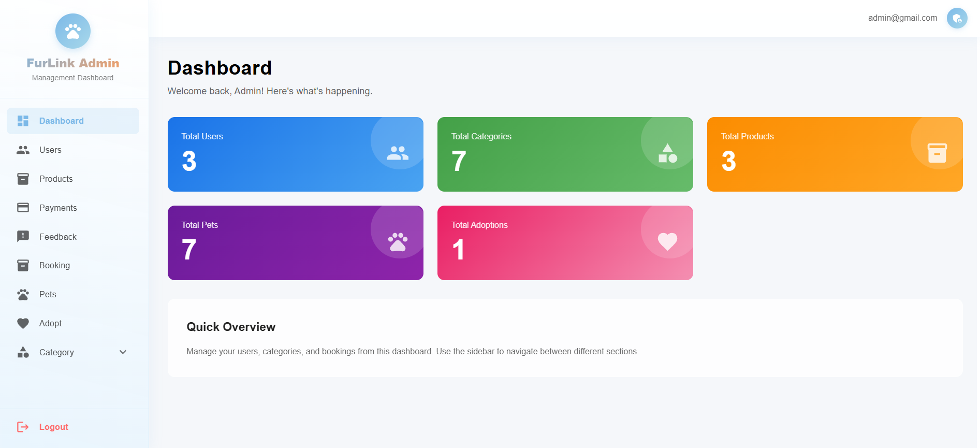Click the Adopt heart icon in sidebar
This screenshot has width=980, height=448.
[23, 323]
